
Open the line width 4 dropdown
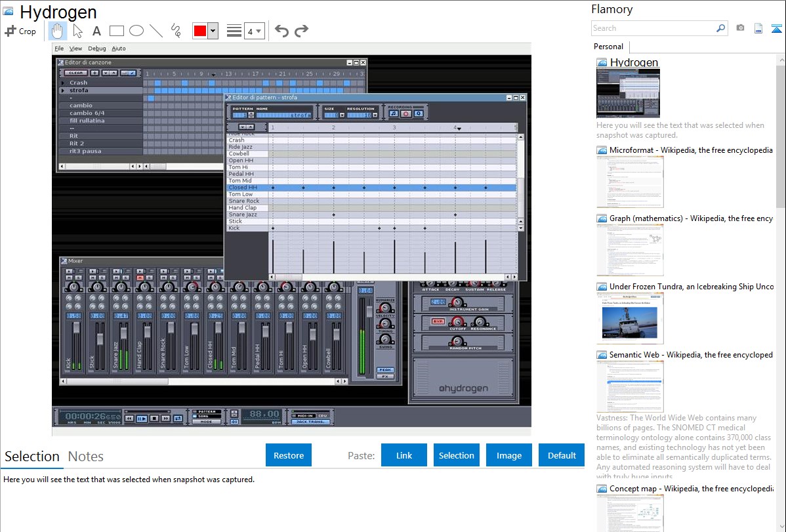click(255, 31)
